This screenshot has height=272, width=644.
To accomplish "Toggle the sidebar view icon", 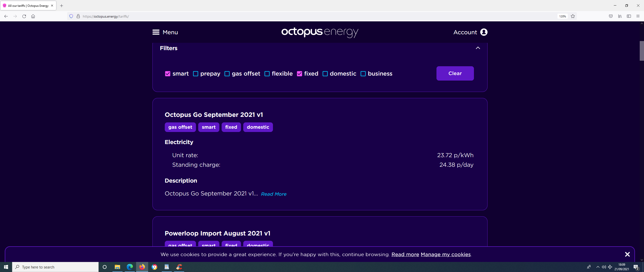I will point(629,16).
